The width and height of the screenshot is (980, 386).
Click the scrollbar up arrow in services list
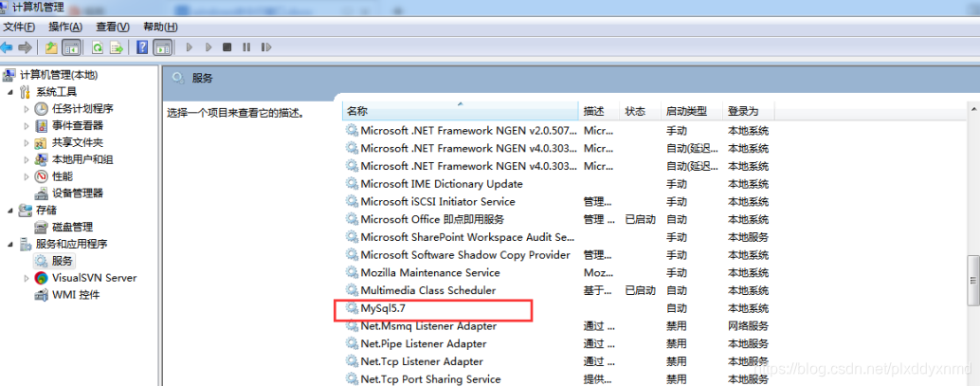(973, 109)
